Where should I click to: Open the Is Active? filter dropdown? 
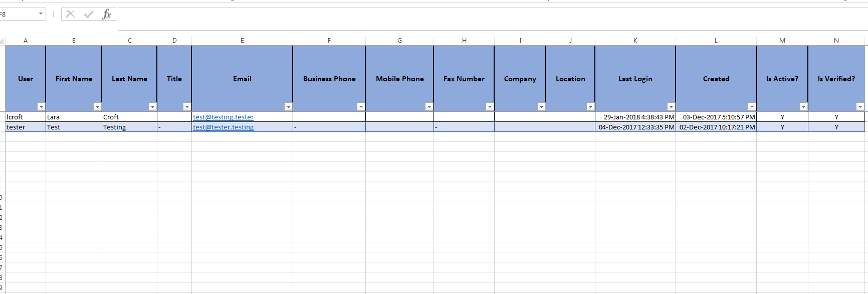[803, 106]
